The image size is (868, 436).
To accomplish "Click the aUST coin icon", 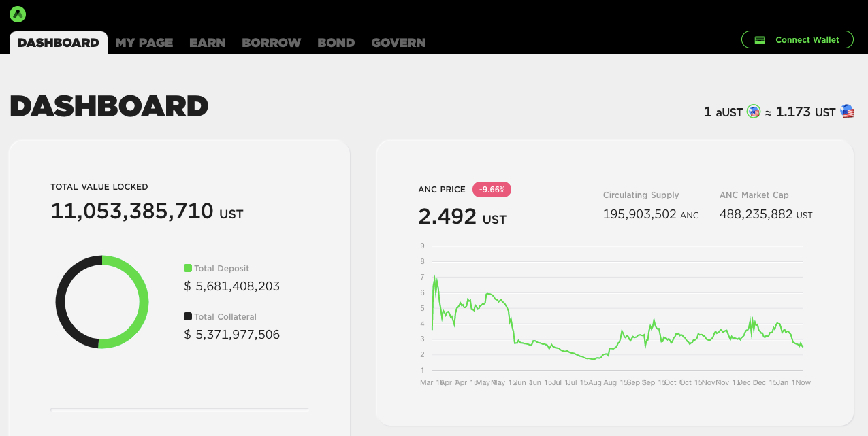I will pos(753,111).
